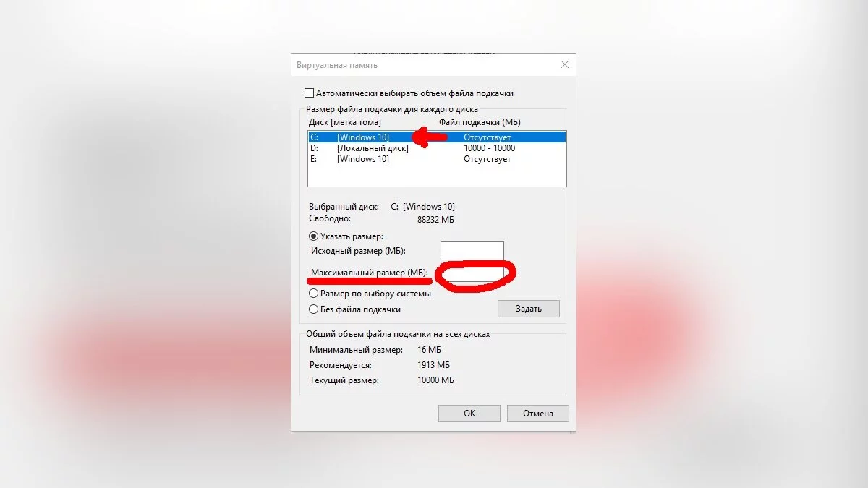Select drive D: [Локальный диск] row

click(437, 147)
